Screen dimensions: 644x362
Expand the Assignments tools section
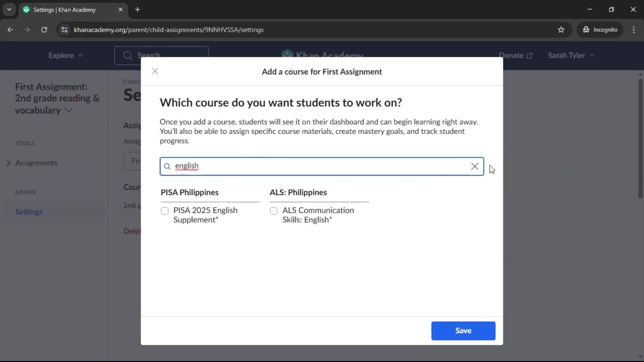pos(33,163)
